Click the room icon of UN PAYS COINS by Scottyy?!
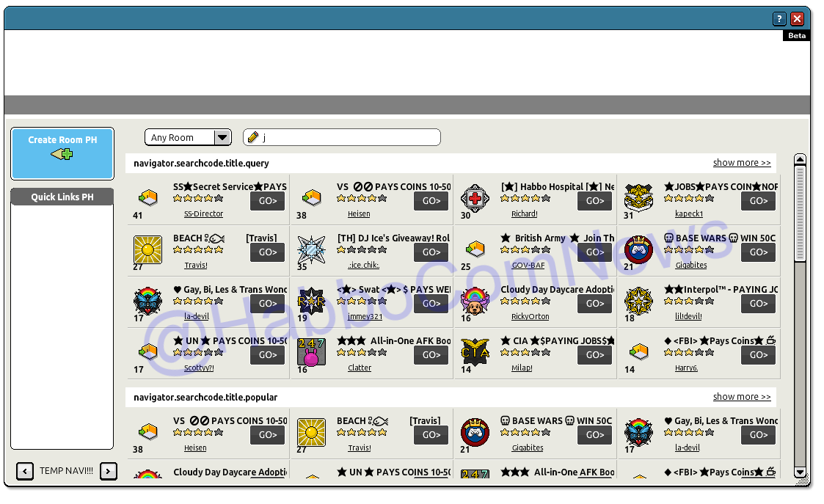 tap(148, 351)
